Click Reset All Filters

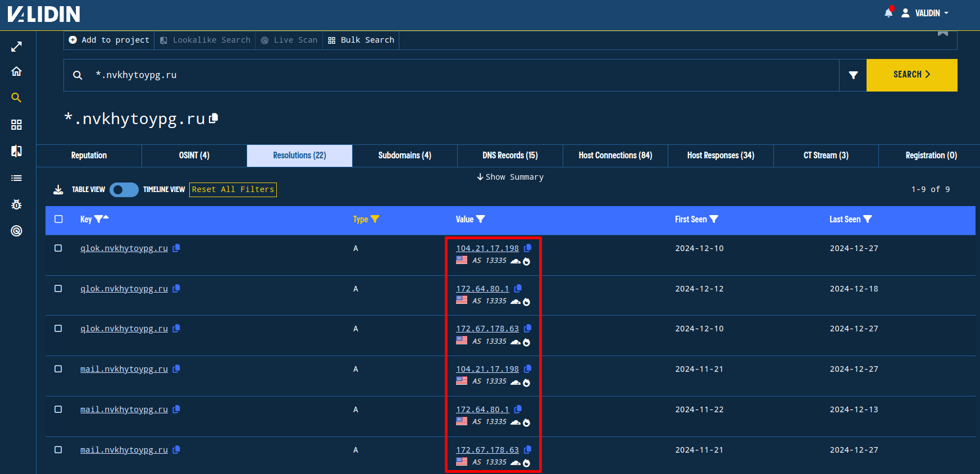[233, 190]
